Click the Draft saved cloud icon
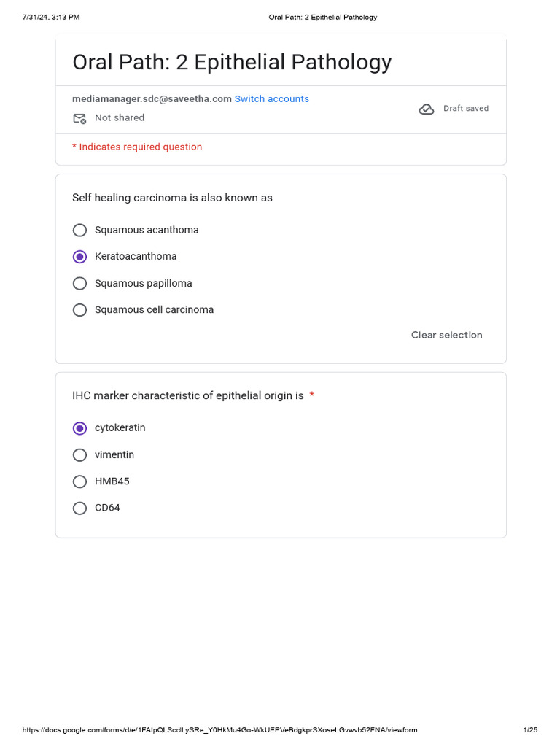 click(426, 109)
